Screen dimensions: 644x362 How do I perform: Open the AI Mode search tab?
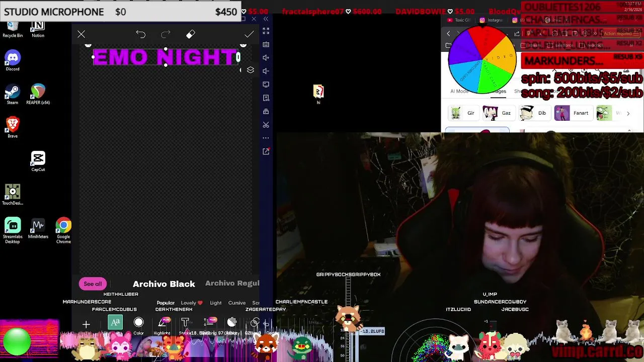459,92
